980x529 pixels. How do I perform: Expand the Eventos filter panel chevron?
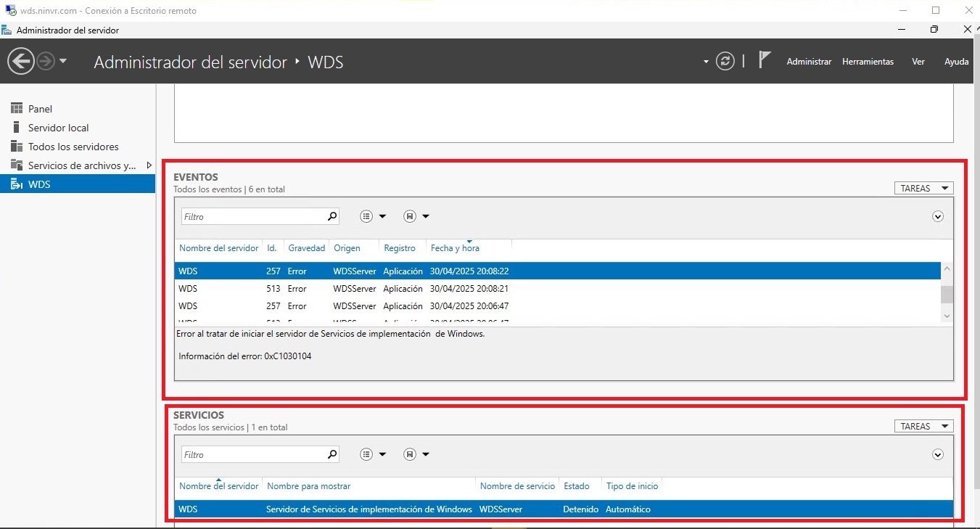[x=938, y=216]
